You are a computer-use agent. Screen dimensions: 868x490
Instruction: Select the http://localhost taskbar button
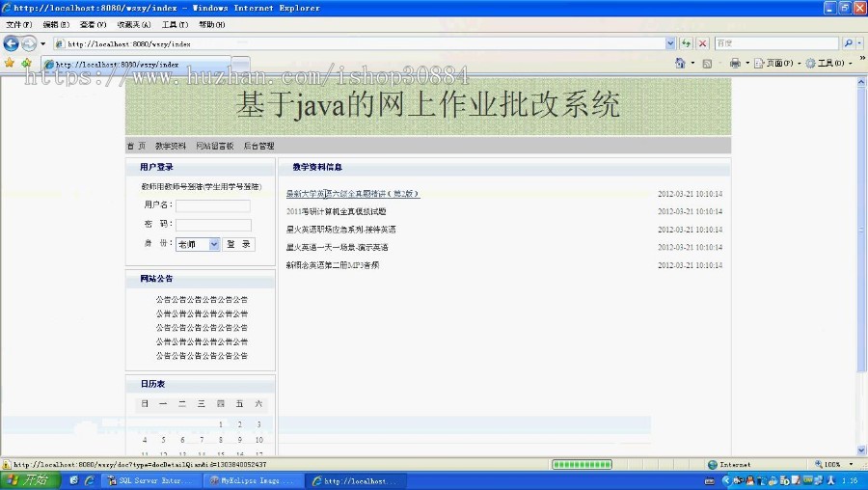357,480
